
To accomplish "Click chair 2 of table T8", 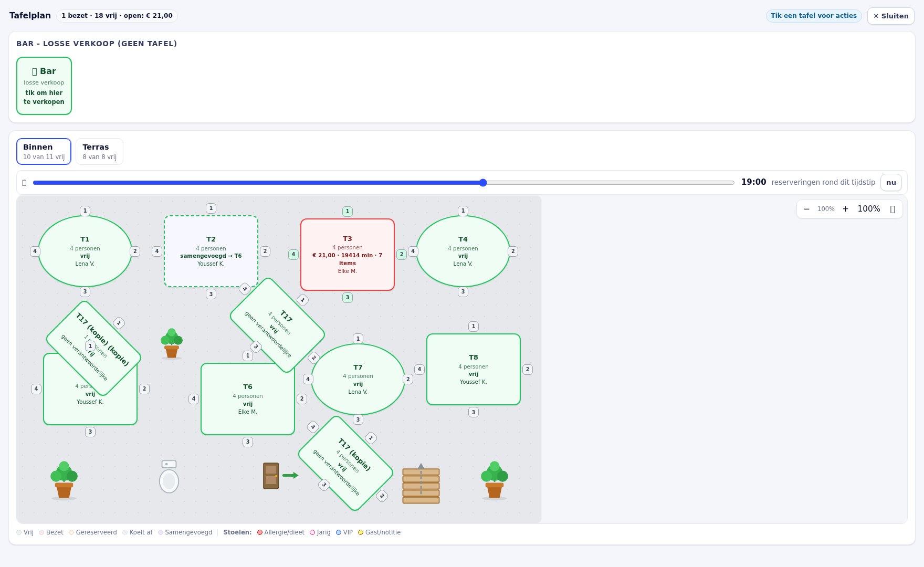I will (528, 370).
